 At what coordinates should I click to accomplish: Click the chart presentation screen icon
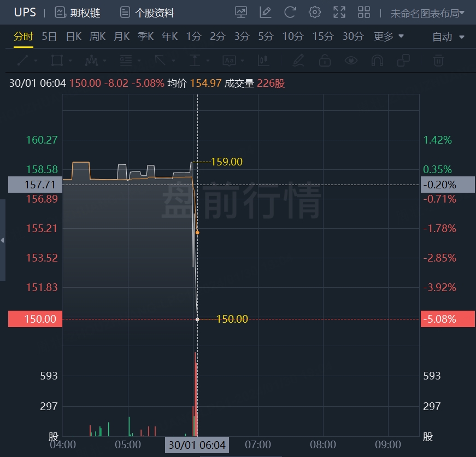pos(240,12)
